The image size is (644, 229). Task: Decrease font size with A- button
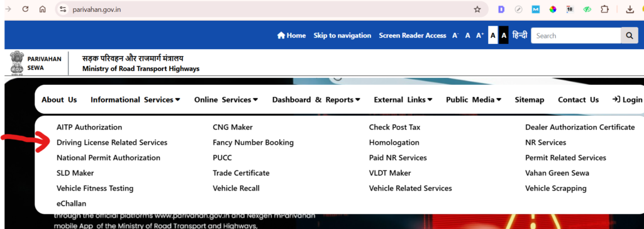(455, 36)
